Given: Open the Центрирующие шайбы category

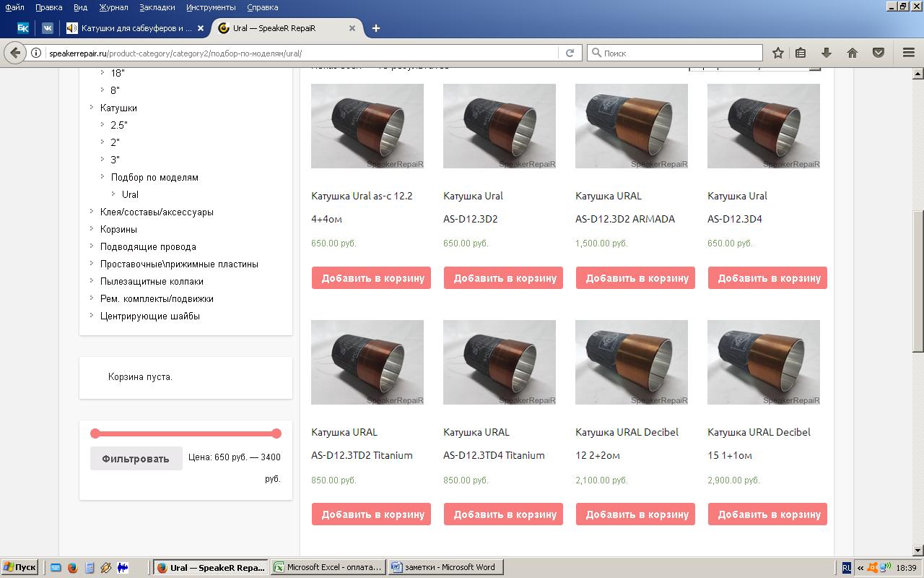Looking at the screenshot, I should (150, 316).
